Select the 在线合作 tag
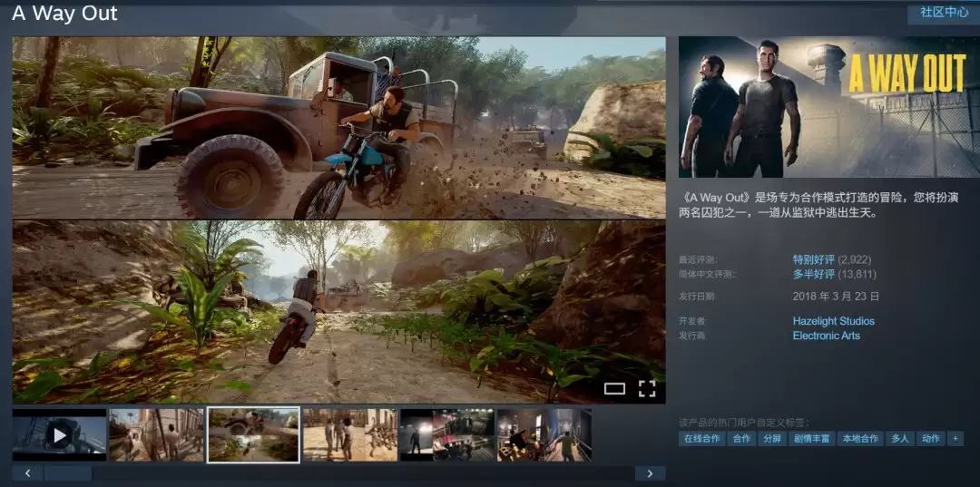The width and height of the screenshot is (980, 487). (x=701, y=438)
